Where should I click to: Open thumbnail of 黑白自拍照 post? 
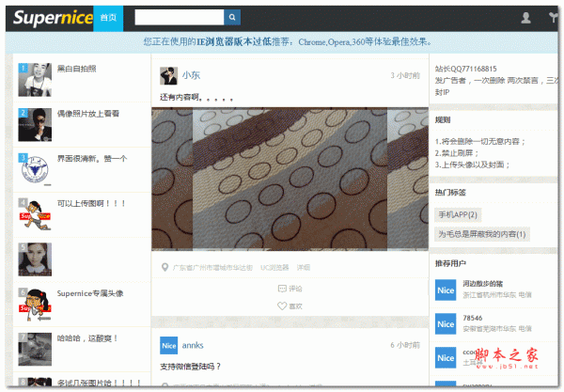coord(35,80)
